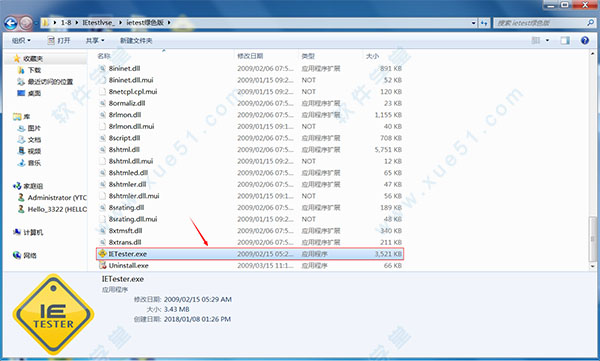Sort by the Size (大小) column header

click(x=372, y=56)
